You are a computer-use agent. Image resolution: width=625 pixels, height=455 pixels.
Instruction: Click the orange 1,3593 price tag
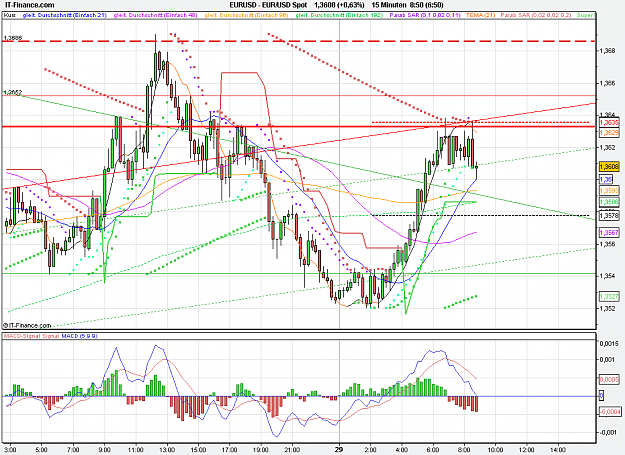coord(609,191)
